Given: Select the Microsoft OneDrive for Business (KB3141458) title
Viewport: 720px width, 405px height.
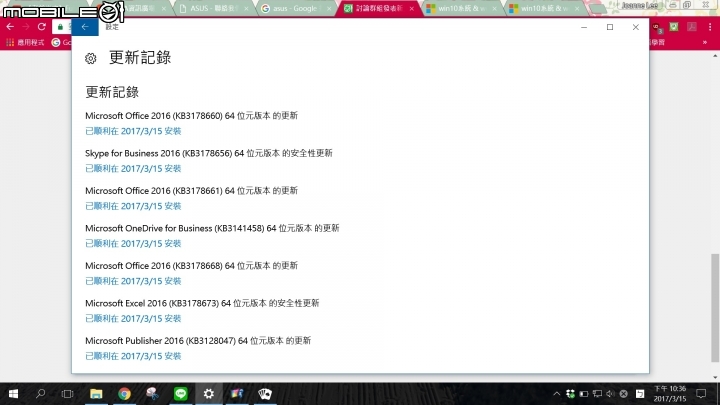Looking at the screenshot, I should coord(212,228).
